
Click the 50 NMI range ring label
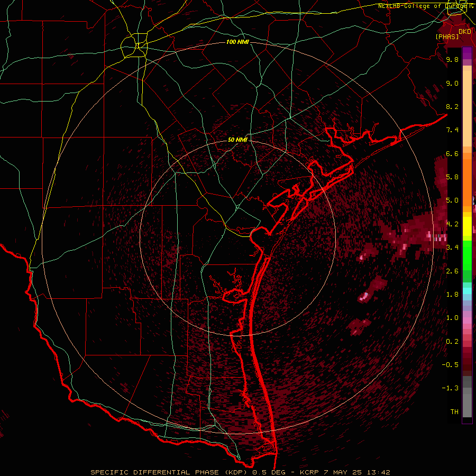click(237, 140)
